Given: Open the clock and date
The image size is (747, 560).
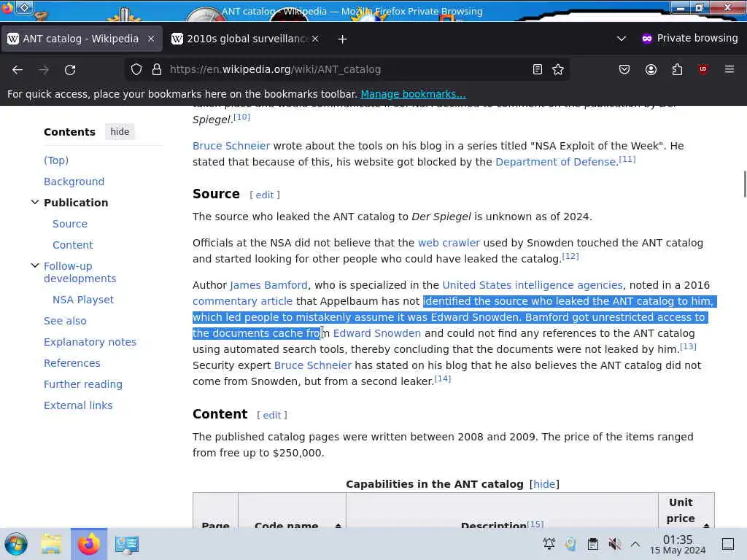Looking at the screenshot, I should tap(678, 544).
